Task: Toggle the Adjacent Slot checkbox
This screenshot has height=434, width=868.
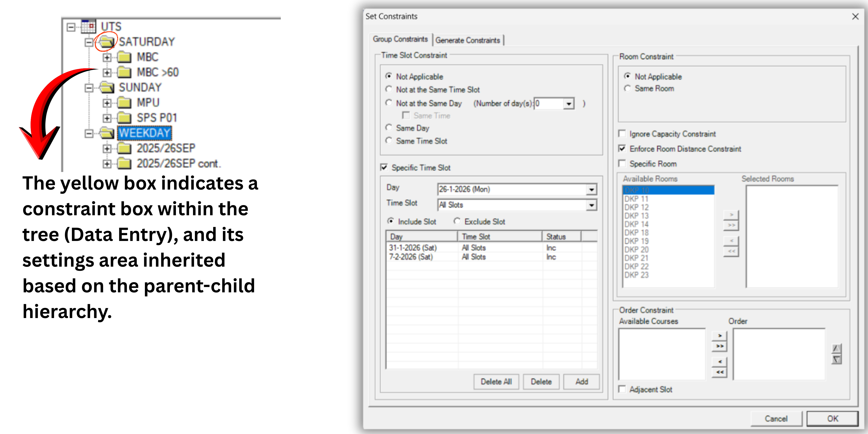Action: (622, 389)
